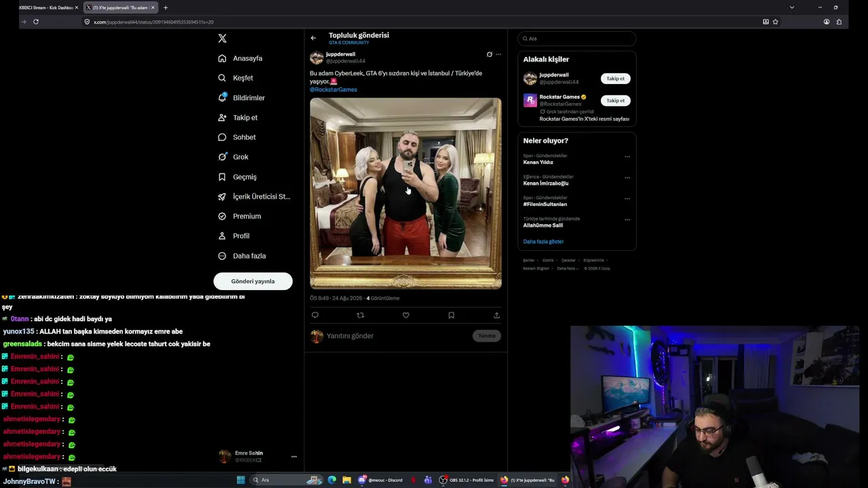Click the İçerik Üreticisi rocket icon
Image resolution: width=868 pixels, height=488 pixels.
[222, 197]
